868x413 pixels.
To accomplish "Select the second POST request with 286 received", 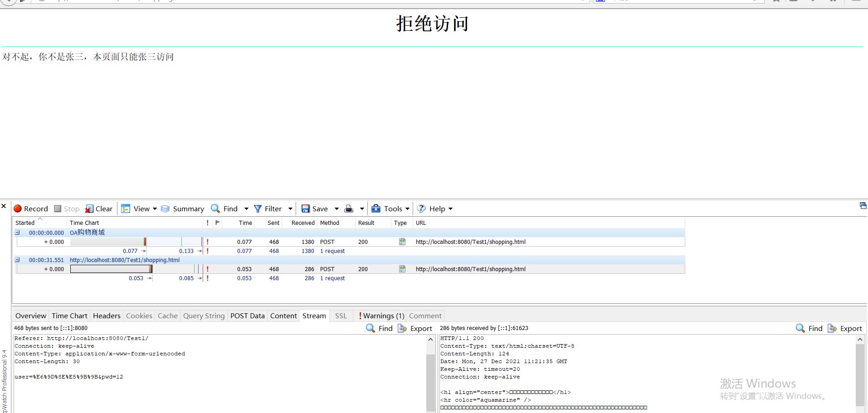I will pyautogui.click(x=351, y=269).
